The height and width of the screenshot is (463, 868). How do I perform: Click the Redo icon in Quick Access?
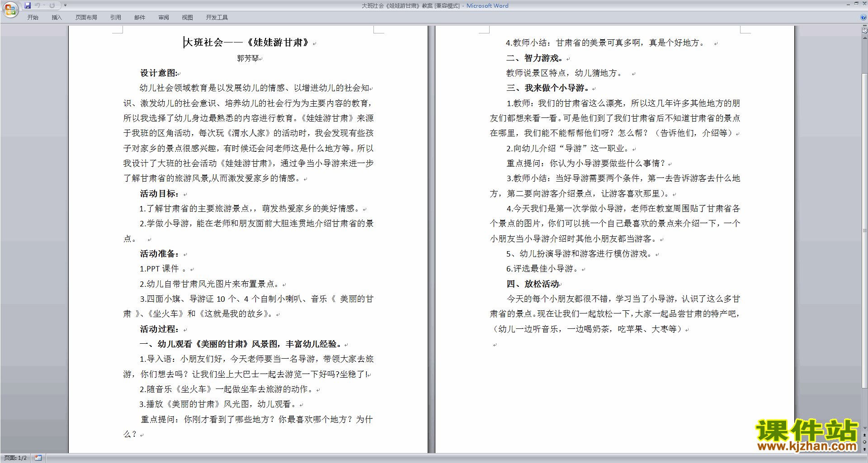(52, 5)
